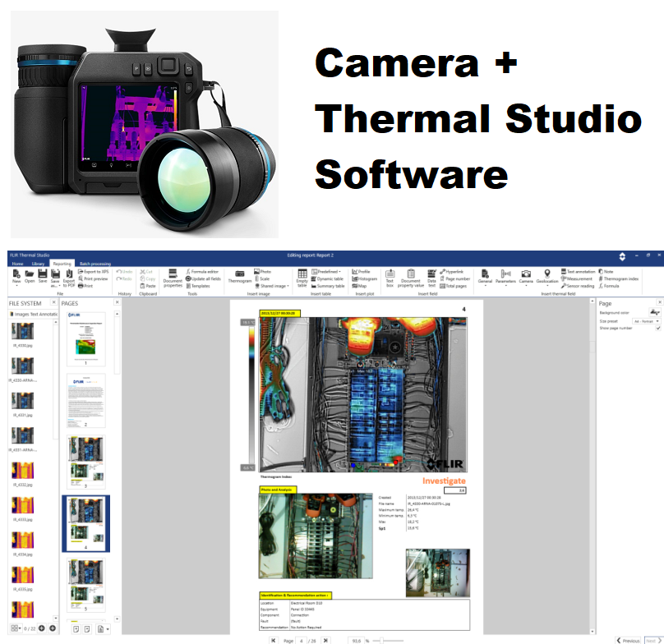Screen dimensions: 664x644
Task: Select page 3 thumbnail in Pages
Action: click(86, 462)
